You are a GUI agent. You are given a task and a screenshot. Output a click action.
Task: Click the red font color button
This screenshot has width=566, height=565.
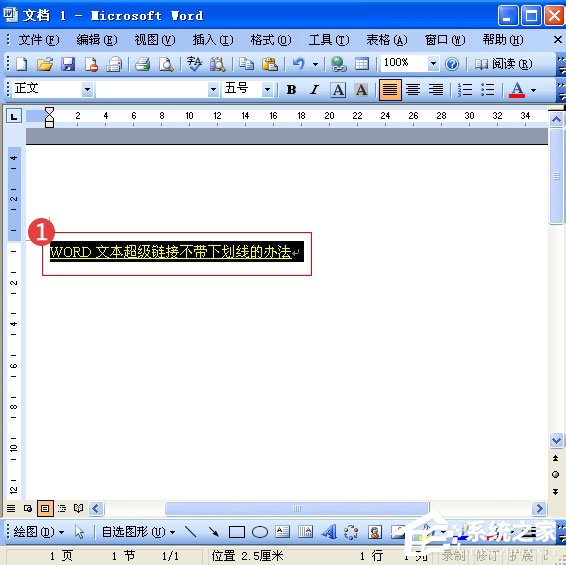pos(517,90)
